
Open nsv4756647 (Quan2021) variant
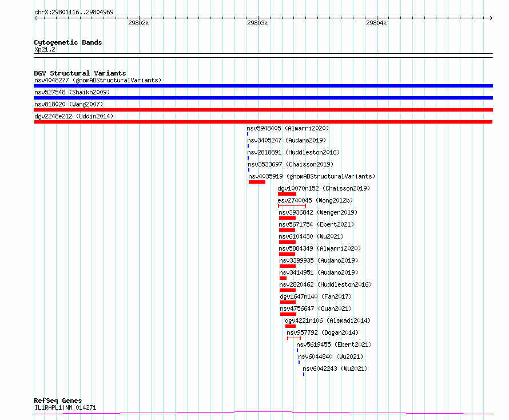(316, 308)
